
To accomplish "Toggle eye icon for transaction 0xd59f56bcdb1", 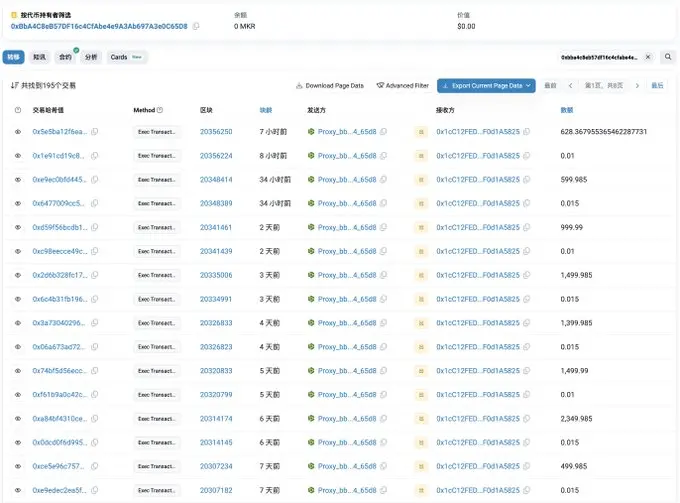I will tap(18, 227).
